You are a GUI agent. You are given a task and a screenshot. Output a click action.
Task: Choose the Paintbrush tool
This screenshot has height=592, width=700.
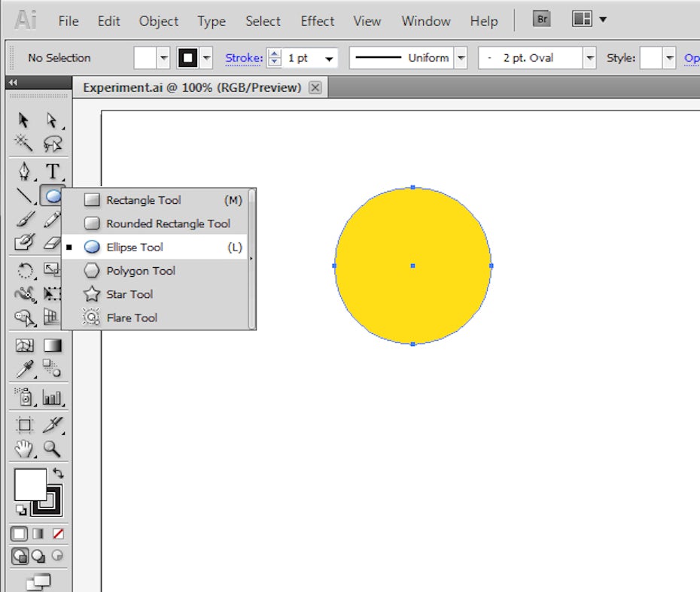point(25,220)
